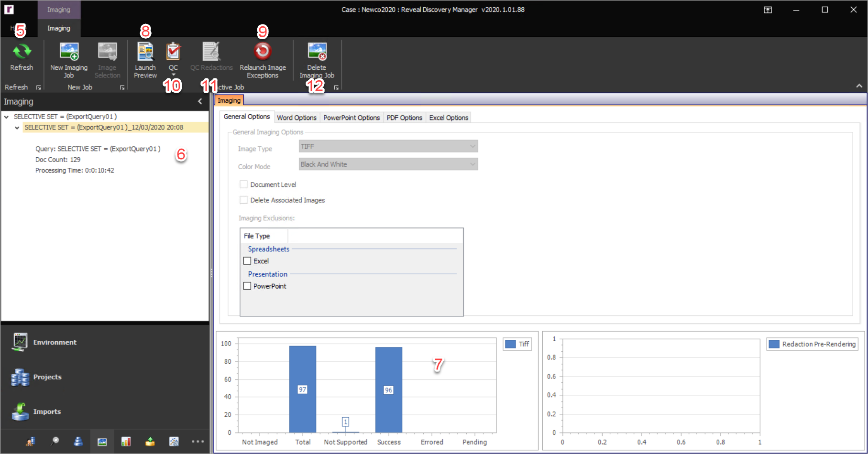This screenshot has width=868, height=454.
Task: Click the File Type column header
Action: click(x=264, y=236)
